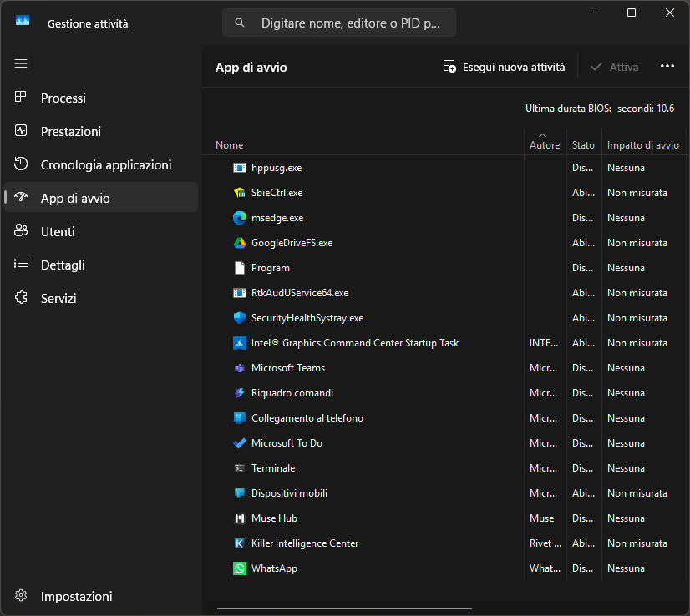
Task: Click the WhatsApp green icon
Action: pyautogui.click(x=240, y=568)
